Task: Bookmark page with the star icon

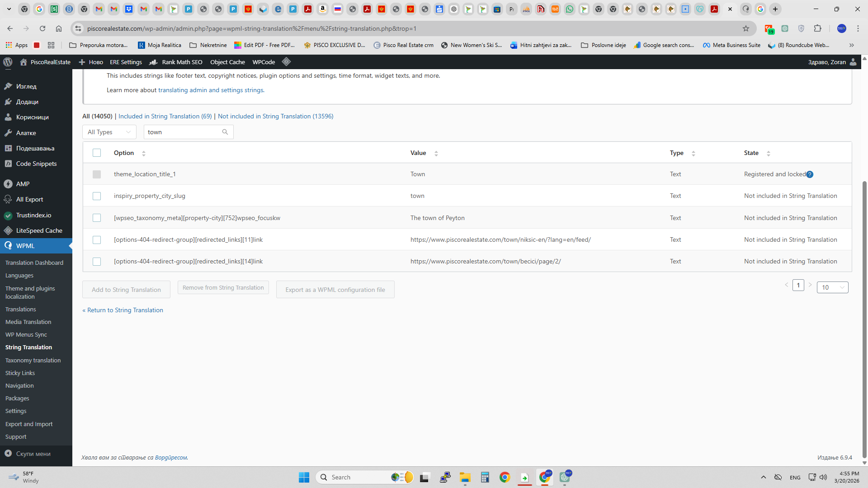Action: 745,28
